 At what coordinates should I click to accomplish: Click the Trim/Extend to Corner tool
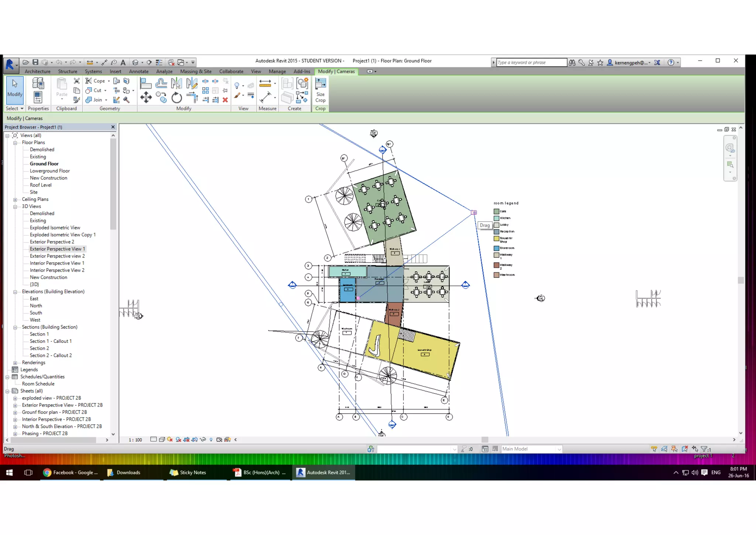click(192, 98)
